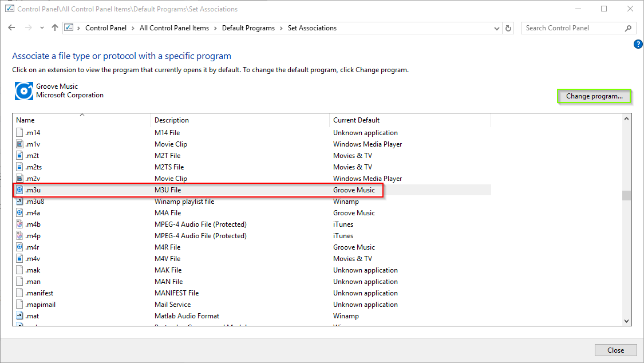Open the Recent locations dropdown arrow
Image resolution: width=644 pixels, height=363 pixels.
42,28
